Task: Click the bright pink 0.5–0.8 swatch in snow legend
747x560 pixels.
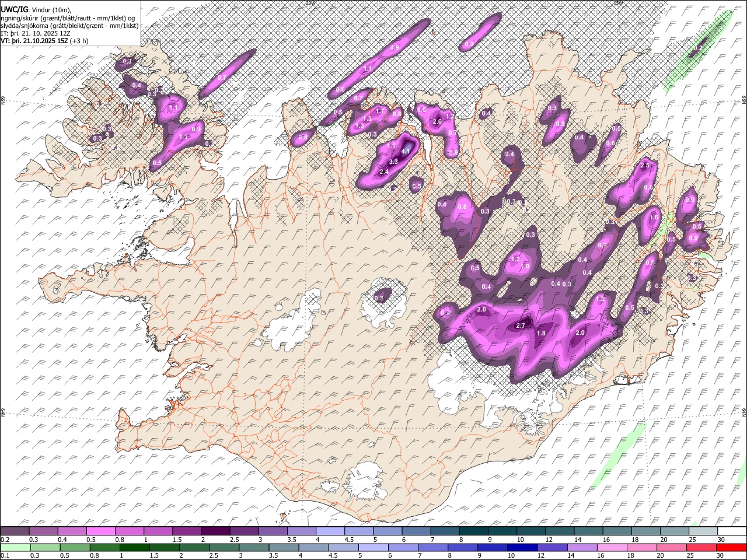Action: [102, 531]
